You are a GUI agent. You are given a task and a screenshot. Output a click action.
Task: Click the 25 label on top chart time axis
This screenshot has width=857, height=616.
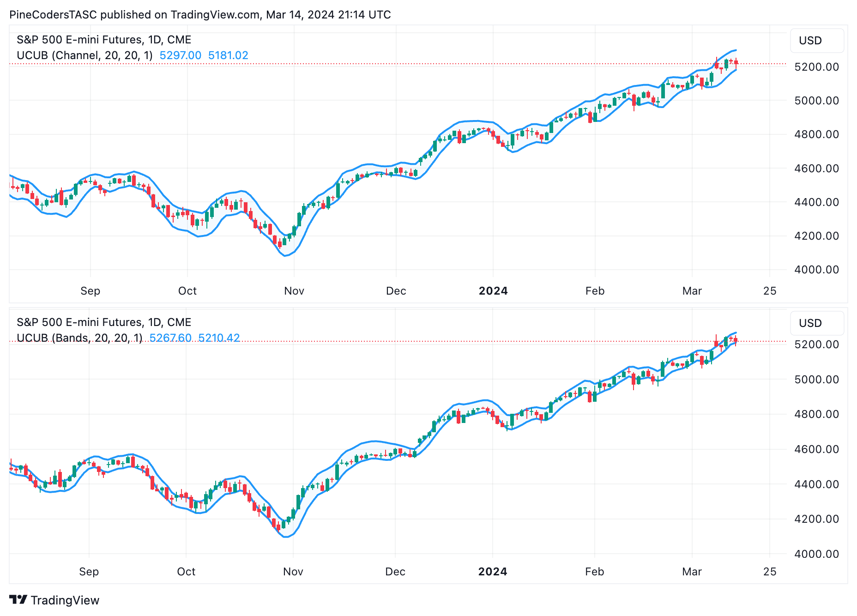(x=770, y=291)
